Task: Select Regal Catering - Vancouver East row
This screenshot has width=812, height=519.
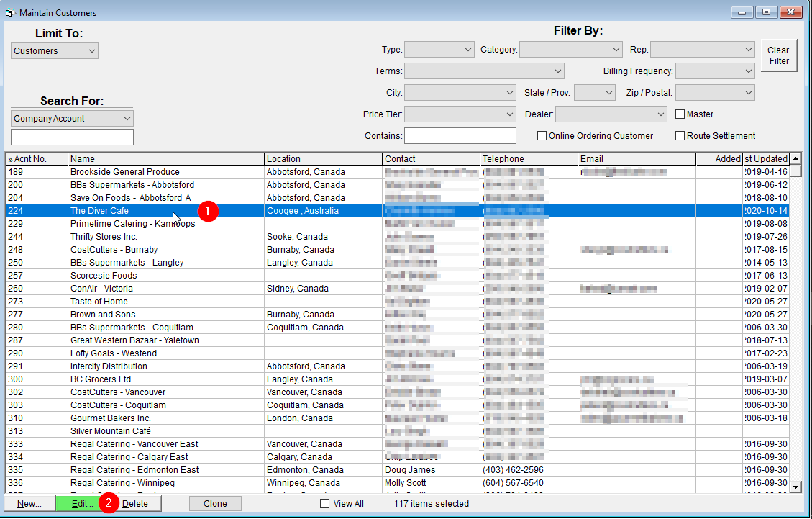Action: pyautogui.click(x=397, y=444)
